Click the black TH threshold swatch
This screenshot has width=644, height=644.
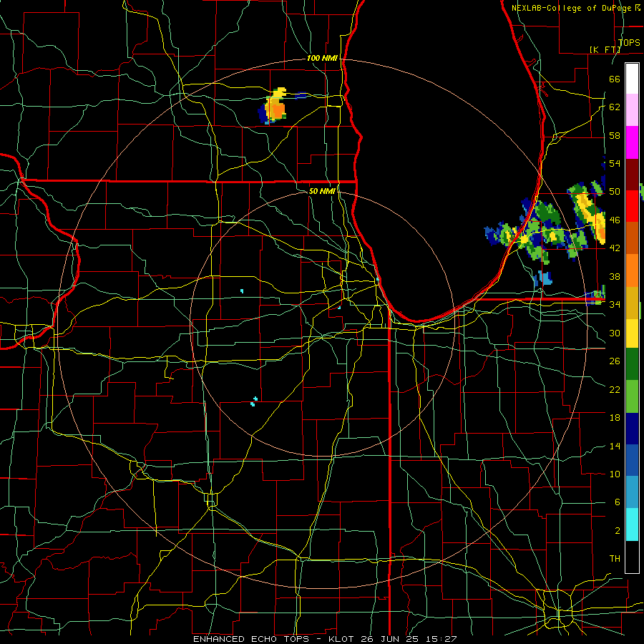(632, 557)
